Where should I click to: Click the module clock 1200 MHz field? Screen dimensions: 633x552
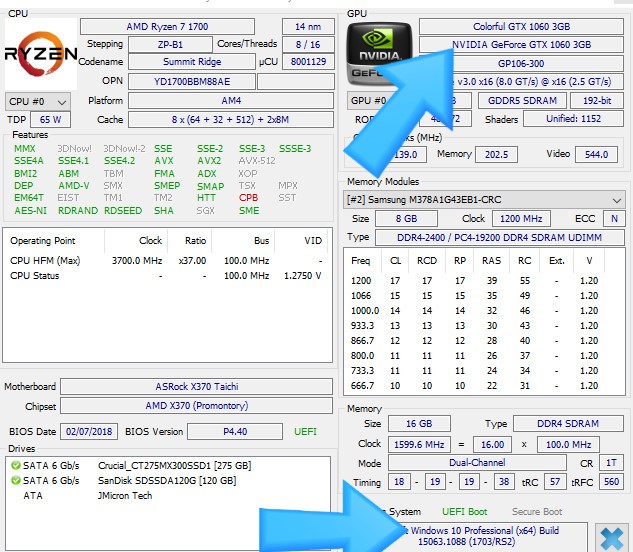click(x=521, y=219)
